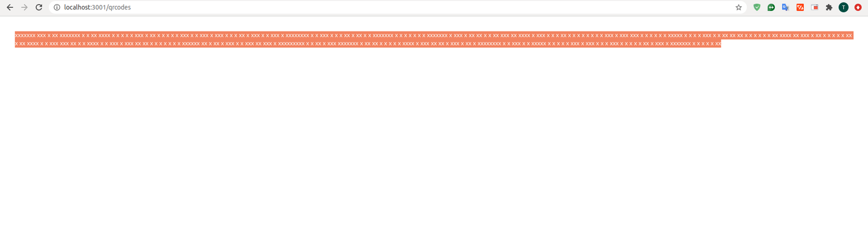
Task: Click the white empty page area
Action: coord(434,142)
